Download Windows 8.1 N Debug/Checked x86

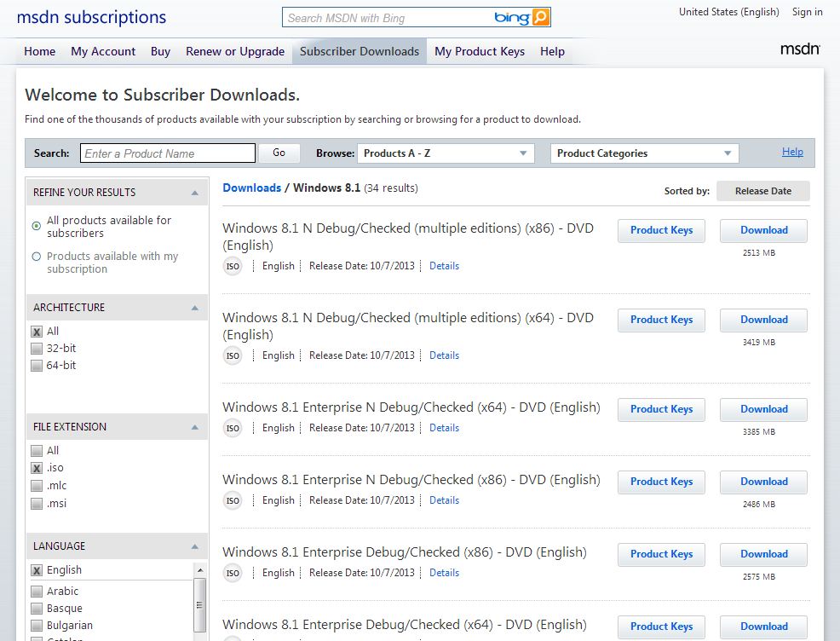pos(764,230)
